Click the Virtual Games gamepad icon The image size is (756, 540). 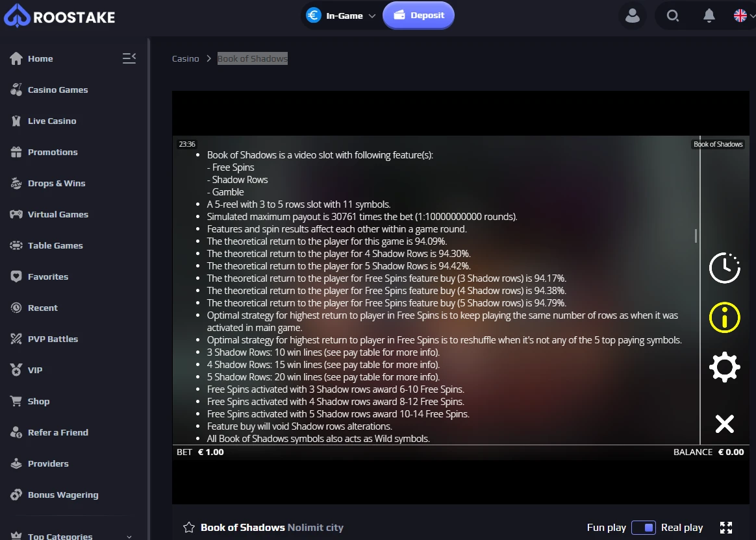coord(16,214)
